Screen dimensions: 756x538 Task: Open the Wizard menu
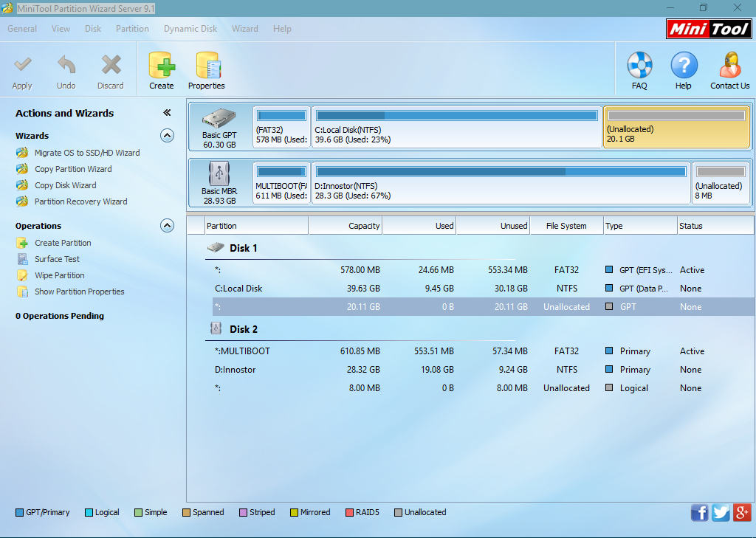tap(245, 29)
